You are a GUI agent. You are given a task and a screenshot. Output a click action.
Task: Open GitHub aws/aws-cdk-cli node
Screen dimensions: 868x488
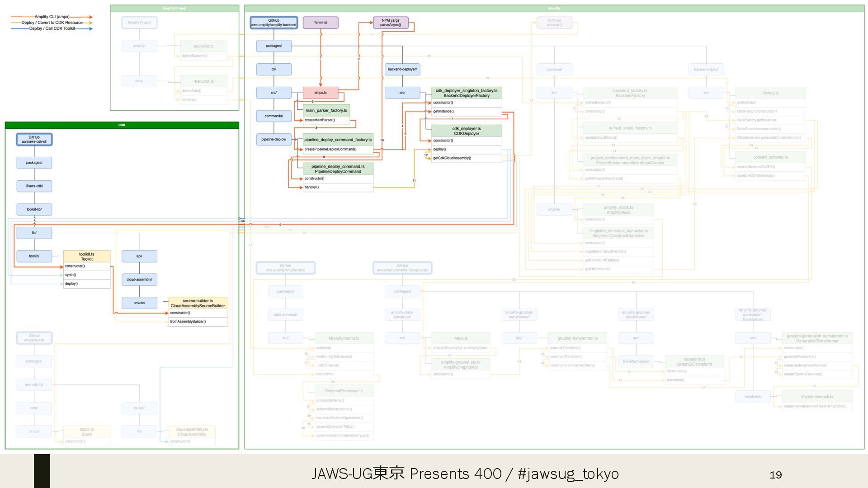pyautogui.click(x=34, y=139)
